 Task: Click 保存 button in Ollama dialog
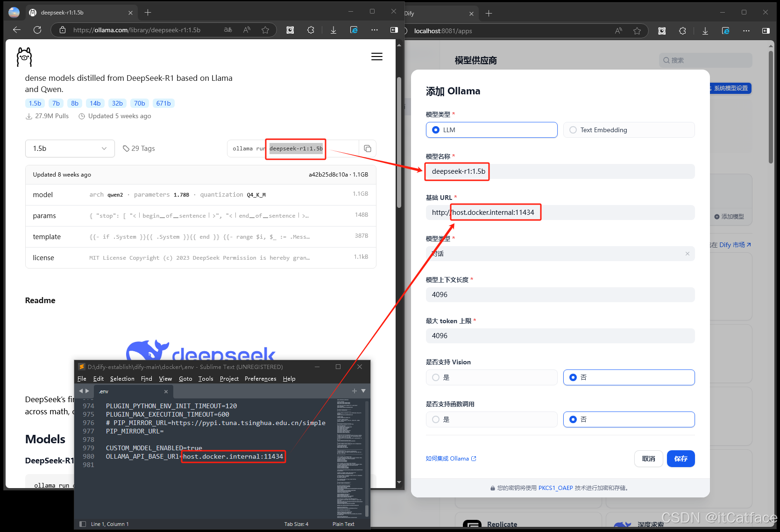click(681, 459)
